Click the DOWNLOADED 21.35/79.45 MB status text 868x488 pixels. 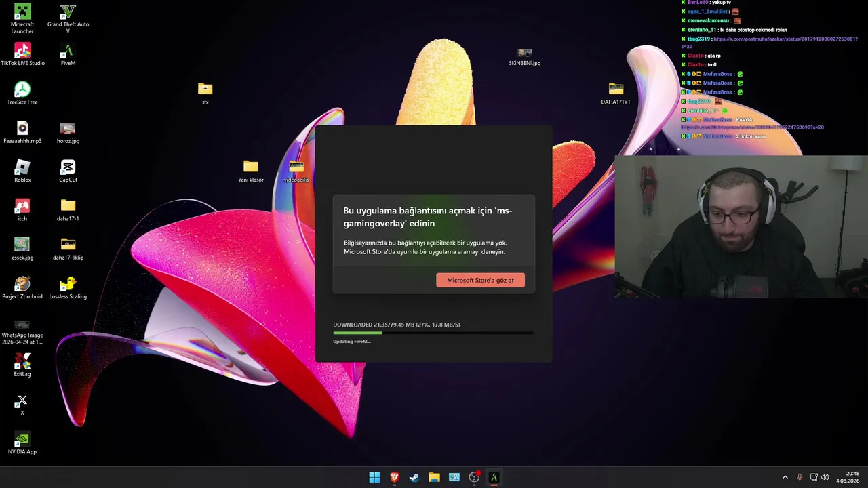pyautogui.click(x=397, y=325)
